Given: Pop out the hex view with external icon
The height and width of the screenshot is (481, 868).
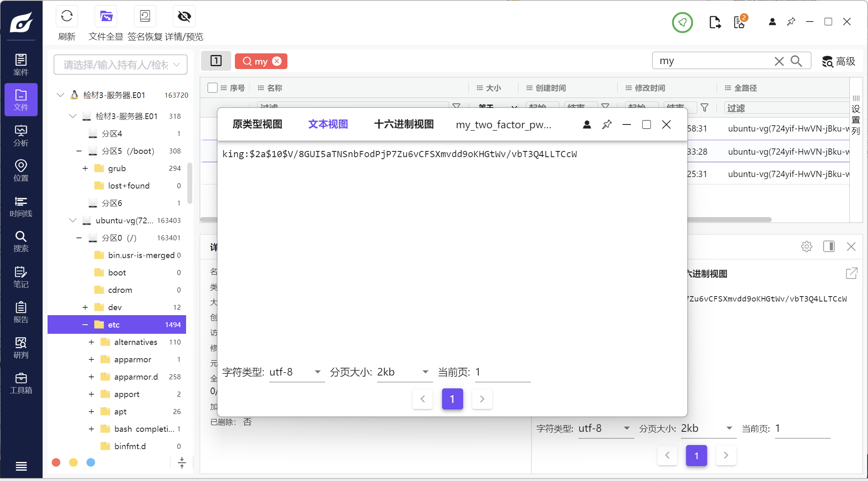Looking at the screenshot, I should 851,273.
